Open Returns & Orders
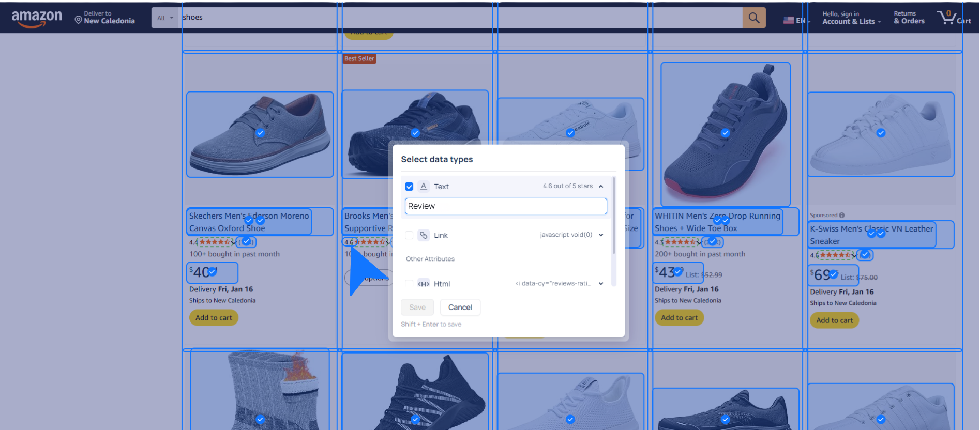The height and width of the screenshot is (430, 980). [x=909, y=18]
